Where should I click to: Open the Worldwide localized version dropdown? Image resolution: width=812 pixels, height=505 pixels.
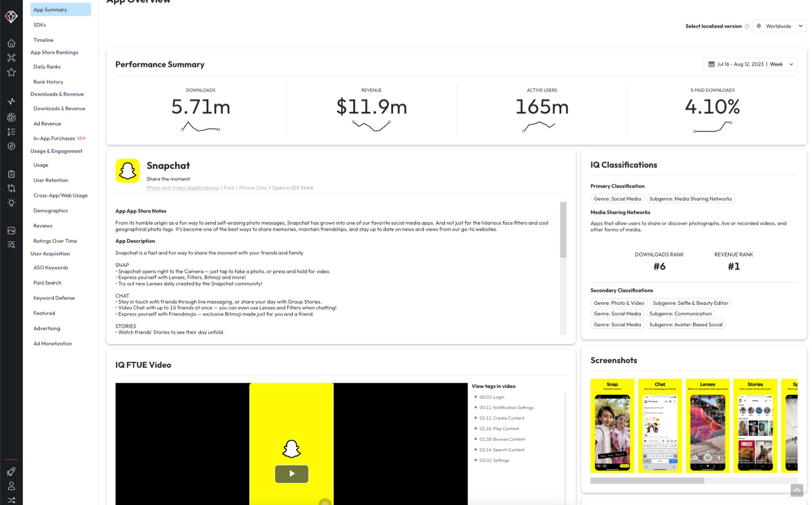click(x=779, y=26)
